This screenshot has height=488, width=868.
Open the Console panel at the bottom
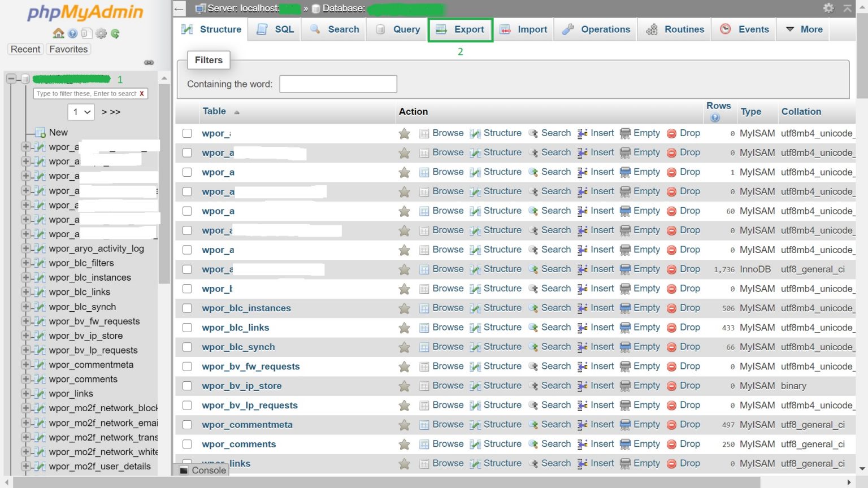[202, 470]
